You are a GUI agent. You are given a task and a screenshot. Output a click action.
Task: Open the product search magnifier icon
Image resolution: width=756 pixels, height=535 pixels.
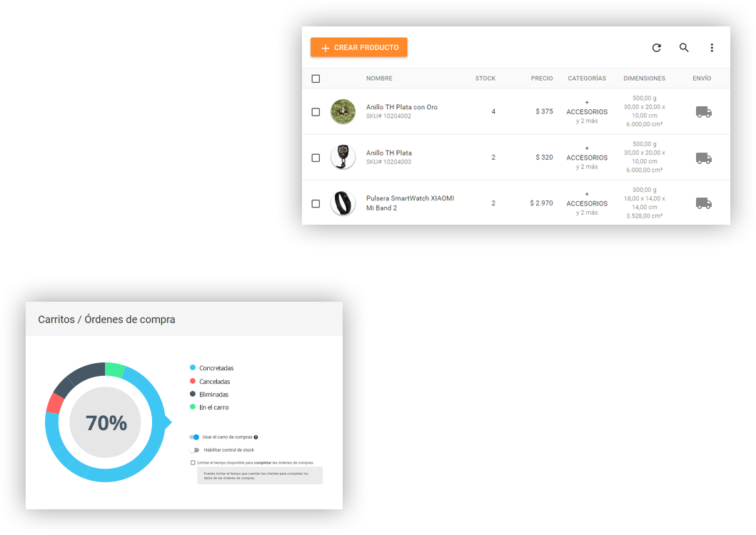pos(684,48)
